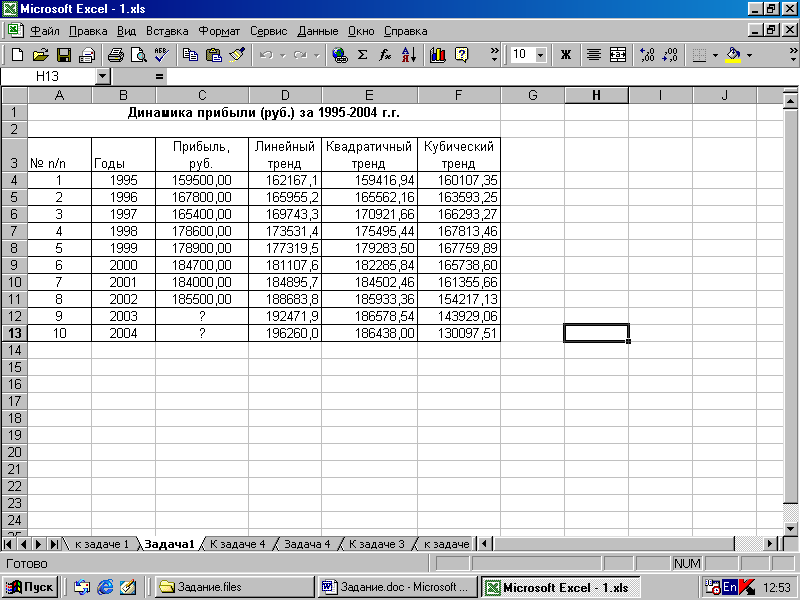Click the Excel workbook icon left of Файл

pyautogui.click(x=15, y=31)
